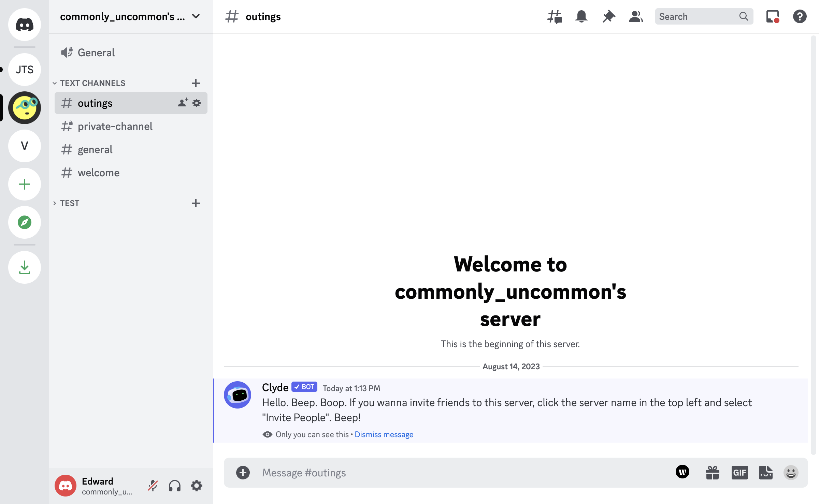The width and height of the screenshot is (819, 504).
Task: Dismiss Clyde's message
Action: [384, 434]
